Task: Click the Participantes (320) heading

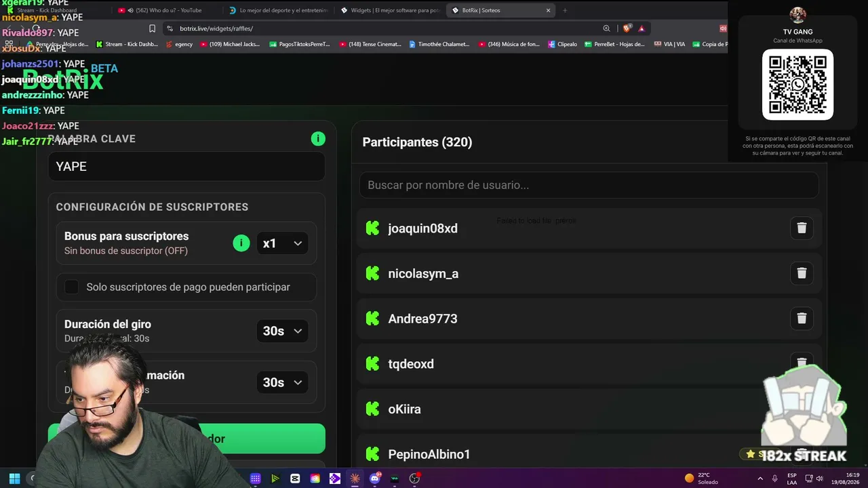Action: coord(417,142)
